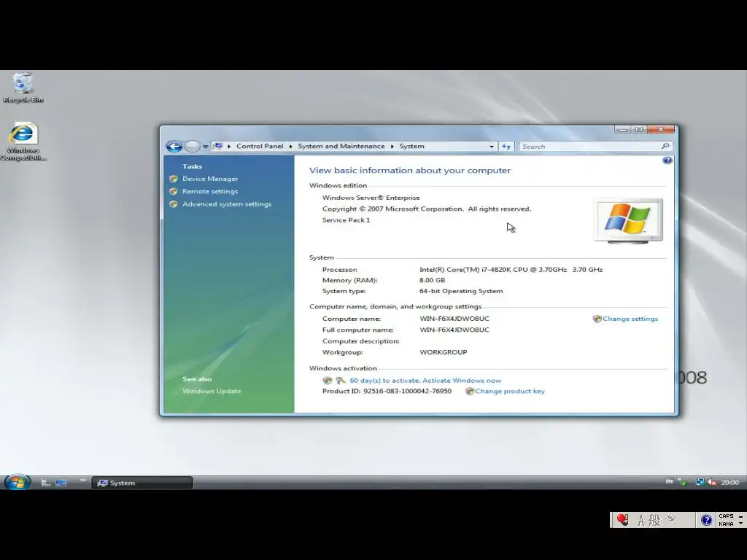Click shield icon beside Advanced system settings
The width and height of the screenshot is (747, 560).
[174, 204]
